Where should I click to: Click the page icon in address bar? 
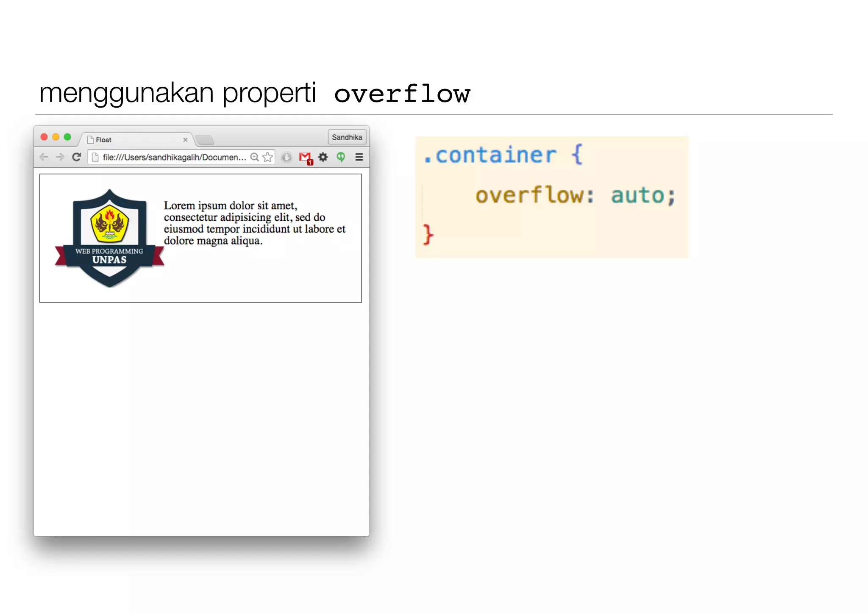tap(95, 157)
